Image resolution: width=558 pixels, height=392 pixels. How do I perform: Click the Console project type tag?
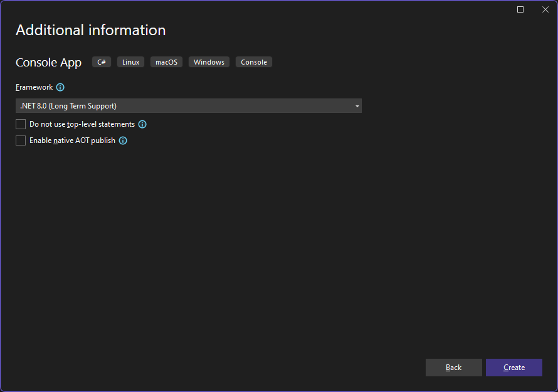(x=254, y=62)
